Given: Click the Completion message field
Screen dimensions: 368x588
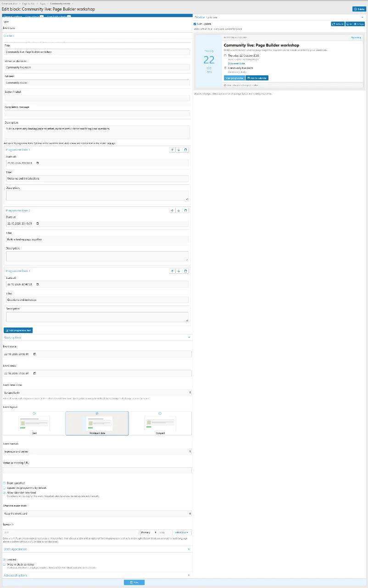Looking at the screenshot, I should click(x=97, y=113).
